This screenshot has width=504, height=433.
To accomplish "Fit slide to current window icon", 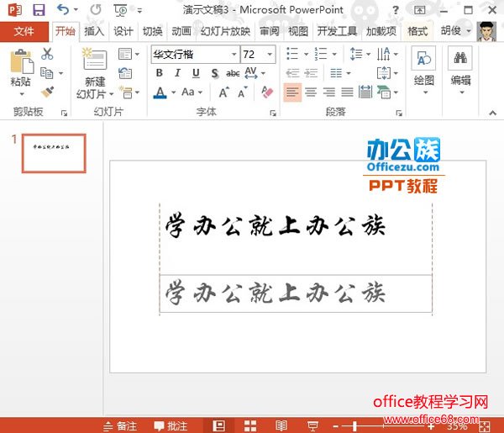I will (484, 426).
